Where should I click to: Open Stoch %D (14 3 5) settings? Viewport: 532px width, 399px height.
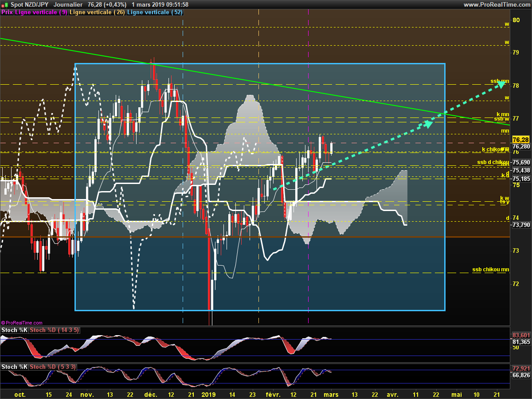pos(55,330)
